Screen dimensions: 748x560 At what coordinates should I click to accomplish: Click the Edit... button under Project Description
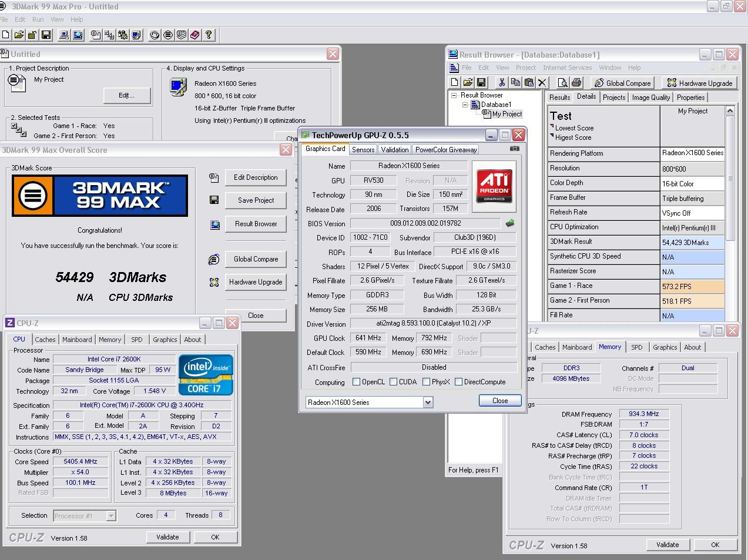tap(127, 95)
